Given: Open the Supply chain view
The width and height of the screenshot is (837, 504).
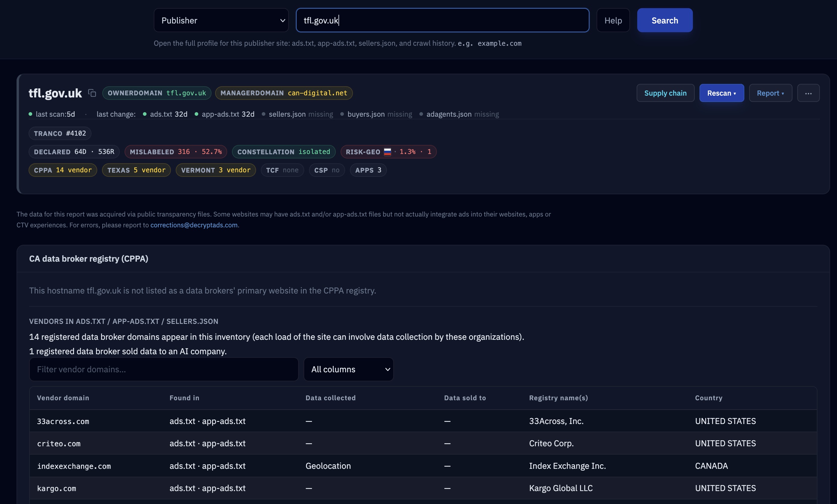Looking at the screenshot, I should click(x=665, y=93).
